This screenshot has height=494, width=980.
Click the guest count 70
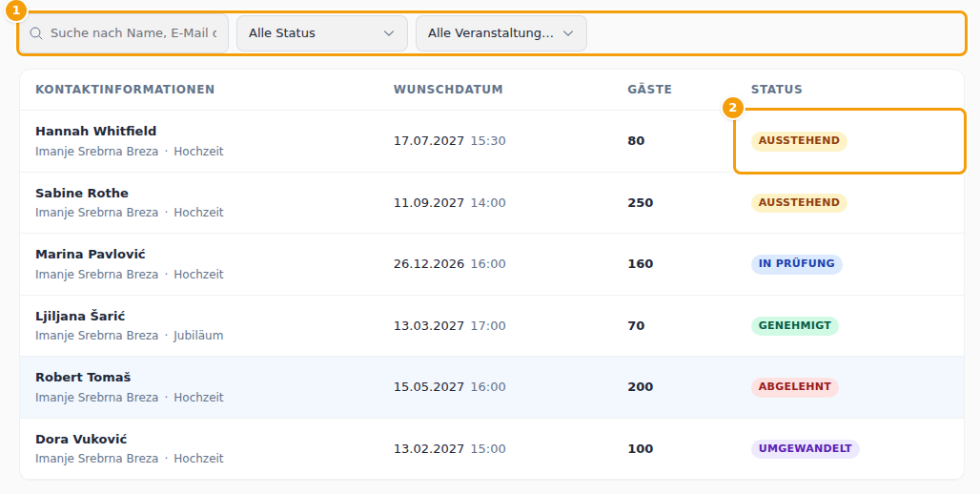pyautogui.click(x=636, y=326)
